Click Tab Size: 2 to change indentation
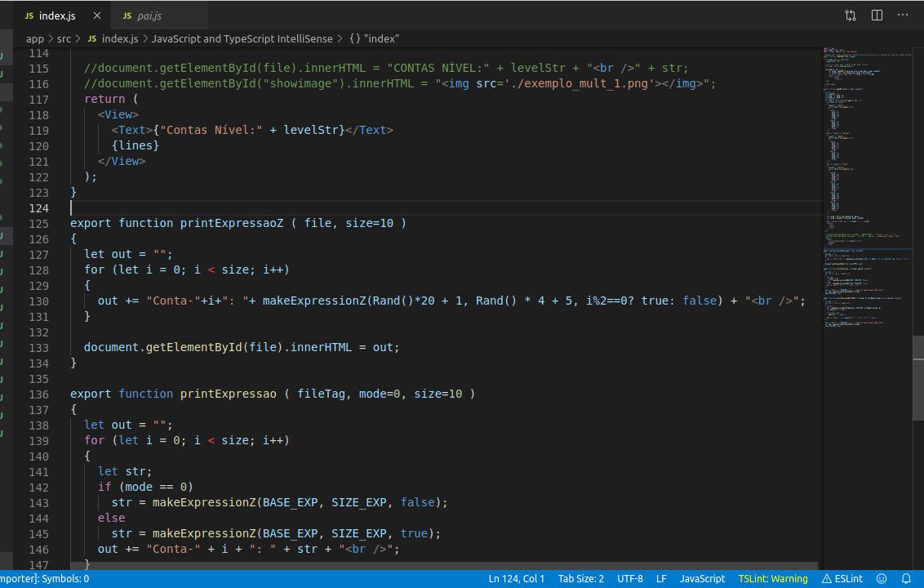Image resolution: width=924 pixels, height=588 pixels. [x=580, y=578]
